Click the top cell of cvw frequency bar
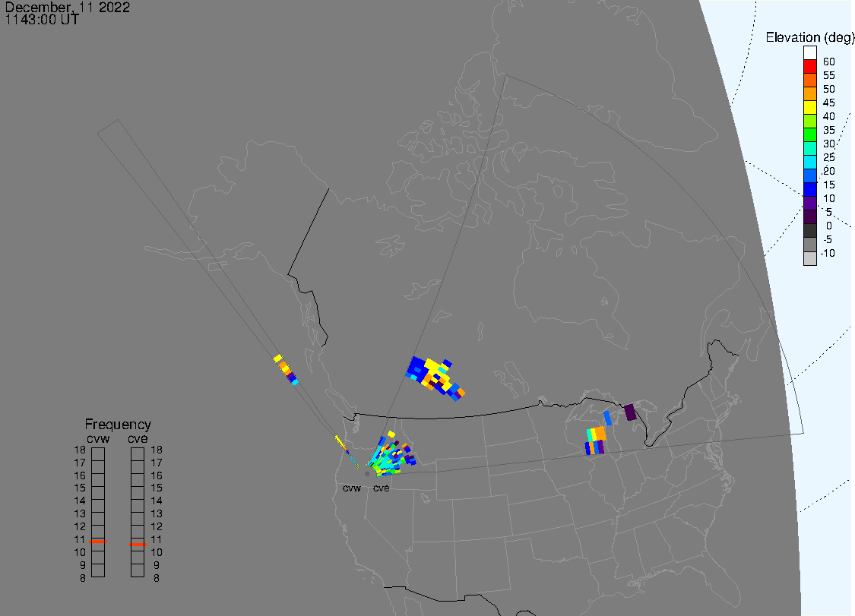 click(x=98, y=453)
